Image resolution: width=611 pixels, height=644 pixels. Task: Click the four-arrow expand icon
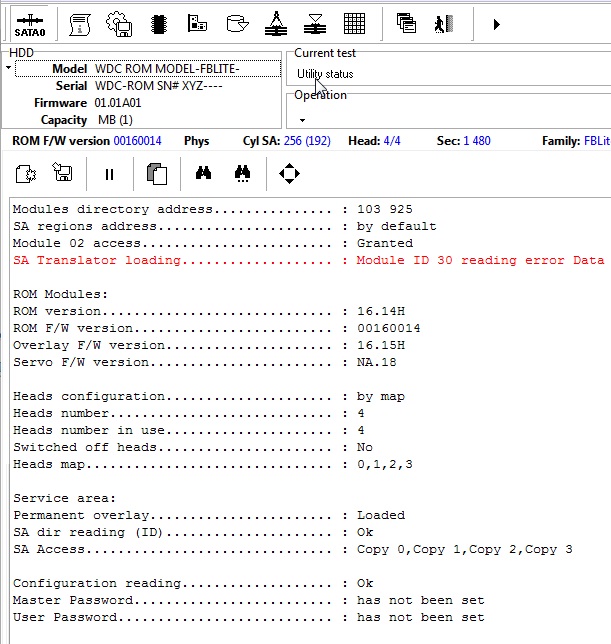[289, 173]
